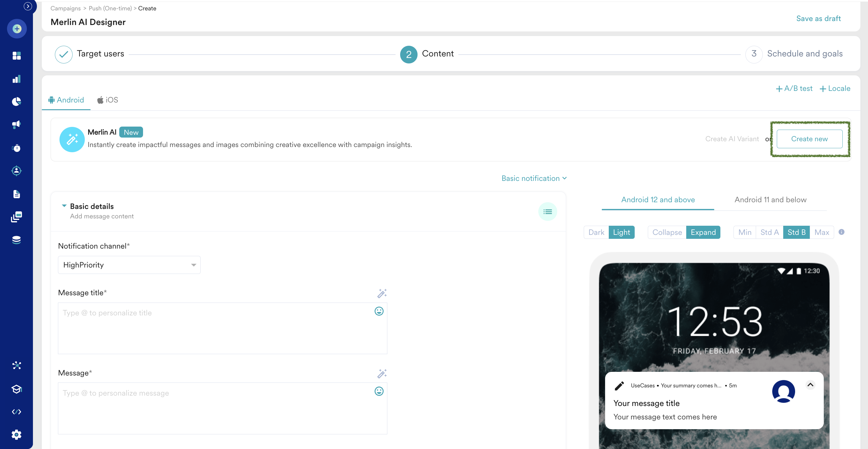Open the settings gear icon
The width and height of the screenshot is (868, 449).
(16, 435)
